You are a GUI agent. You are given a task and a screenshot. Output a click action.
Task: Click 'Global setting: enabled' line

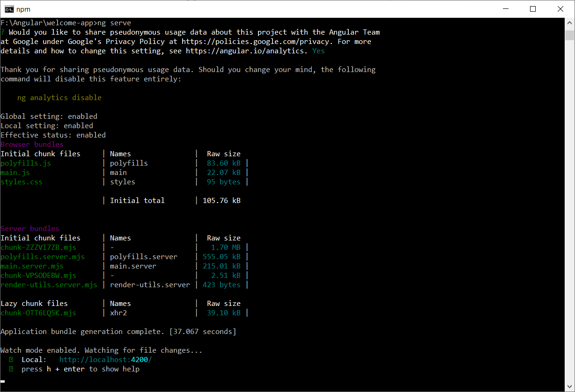49,116
